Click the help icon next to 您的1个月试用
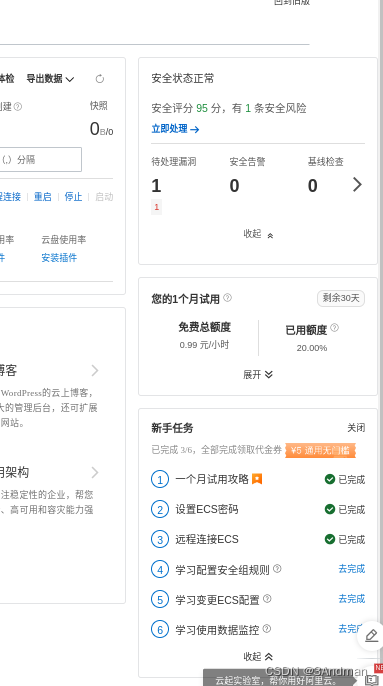The height and width of the screenshot is (686, 383). [x=228, y=298]
